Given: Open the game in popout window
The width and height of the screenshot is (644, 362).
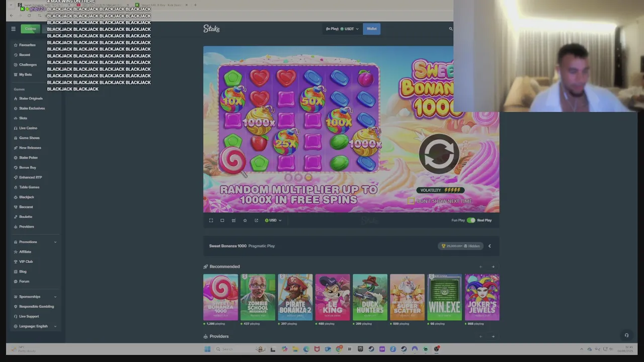Looking at the screenshot, I should (x=256, y=220).
